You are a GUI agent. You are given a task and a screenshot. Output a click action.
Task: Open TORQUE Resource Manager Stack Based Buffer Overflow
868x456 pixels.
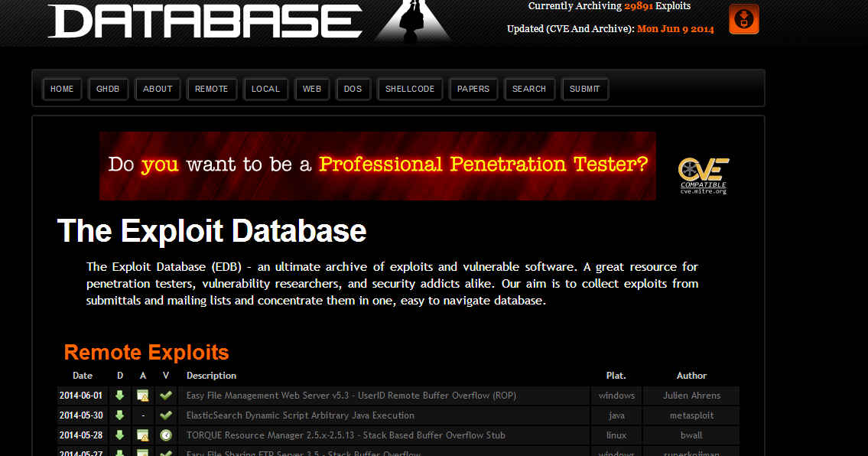tap(346, 435)
